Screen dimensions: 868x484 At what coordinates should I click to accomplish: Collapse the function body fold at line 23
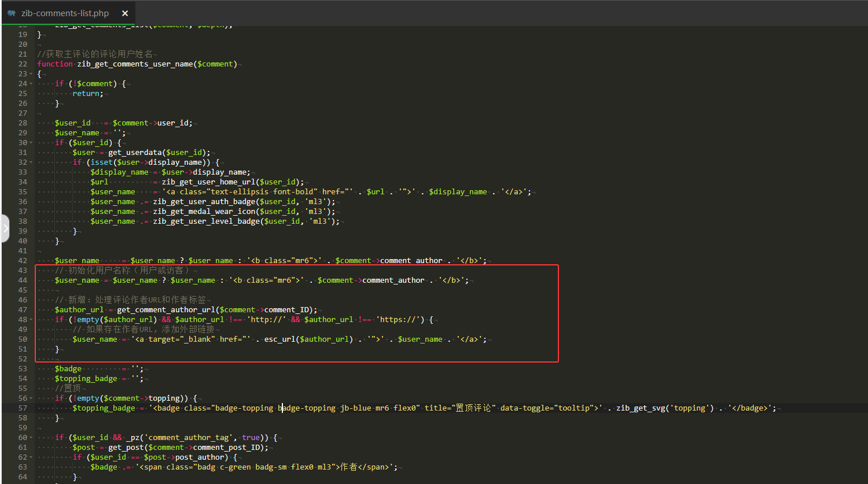(31, 74)
